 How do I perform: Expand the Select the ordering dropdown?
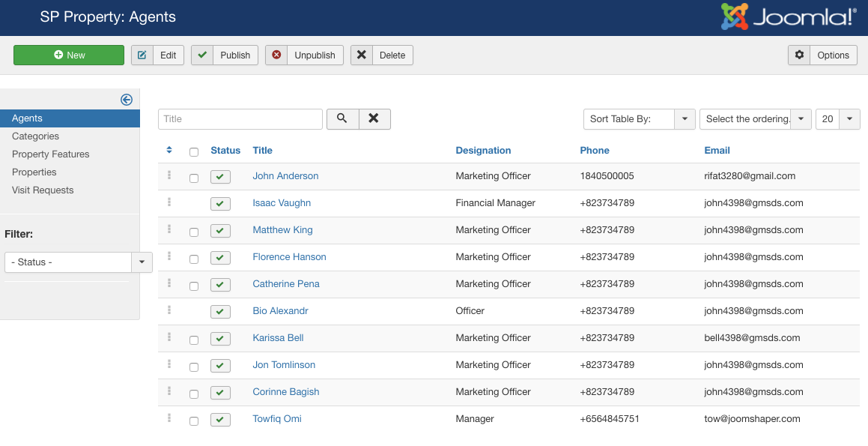coord(755,118)
